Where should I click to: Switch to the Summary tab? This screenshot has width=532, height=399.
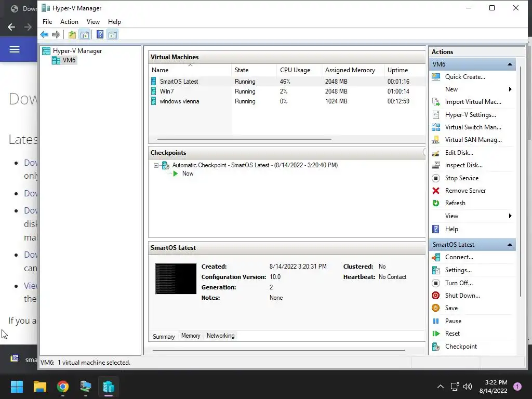pos(164,336)
